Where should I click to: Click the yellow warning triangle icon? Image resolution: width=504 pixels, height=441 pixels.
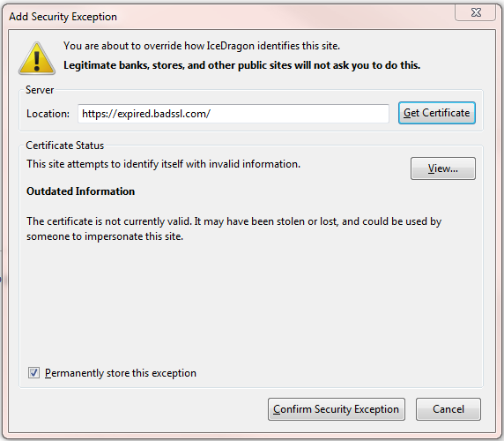37,59
